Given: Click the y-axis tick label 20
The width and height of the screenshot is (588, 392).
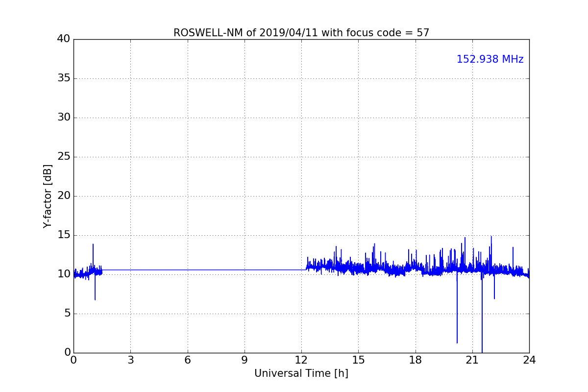Looking at the screenshot, I should tap(64, 196).
